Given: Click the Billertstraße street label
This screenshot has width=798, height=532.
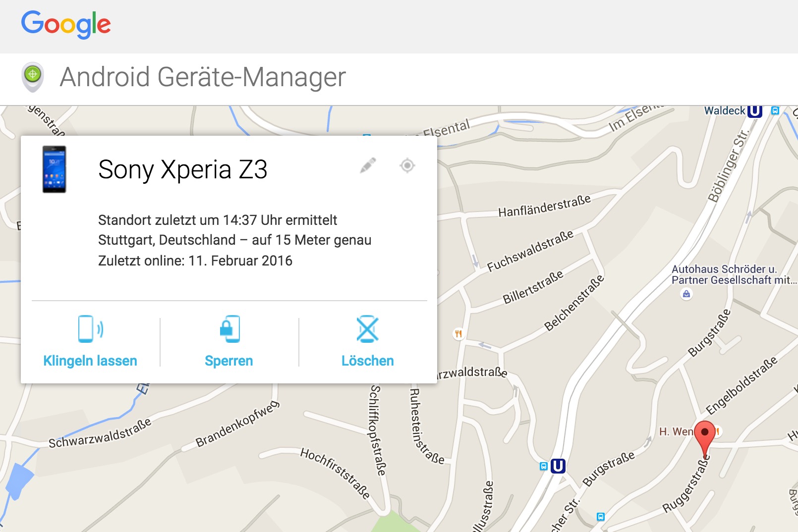Looking at the screenshot, I should 533,287.
